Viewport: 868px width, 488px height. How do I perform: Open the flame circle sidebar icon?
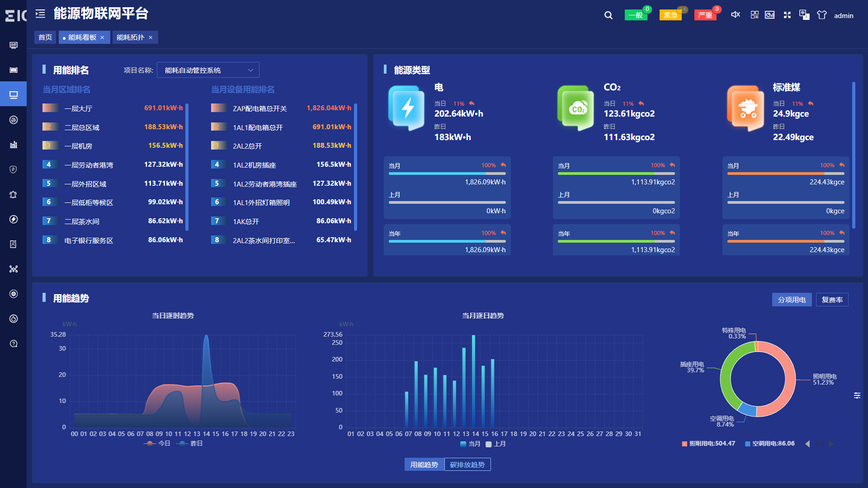pyautogui.click(x=14, y=319)
